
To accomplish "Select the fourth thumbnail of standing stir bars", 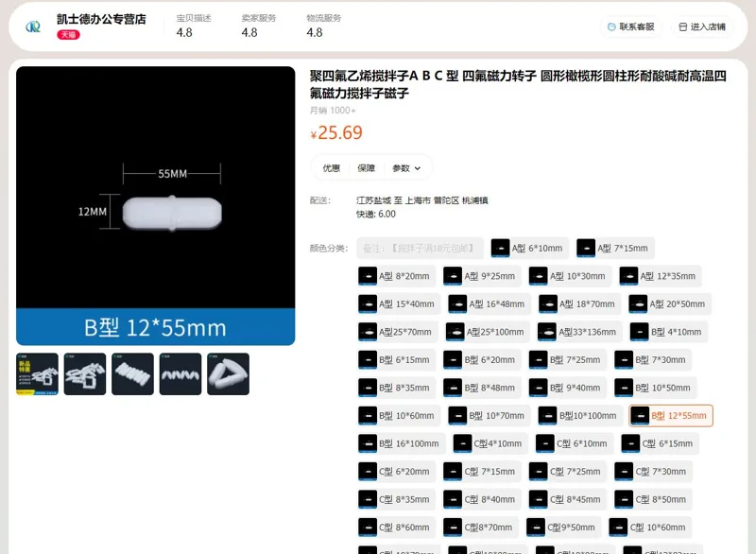I will pyautogui.click(x=180, y=373).
